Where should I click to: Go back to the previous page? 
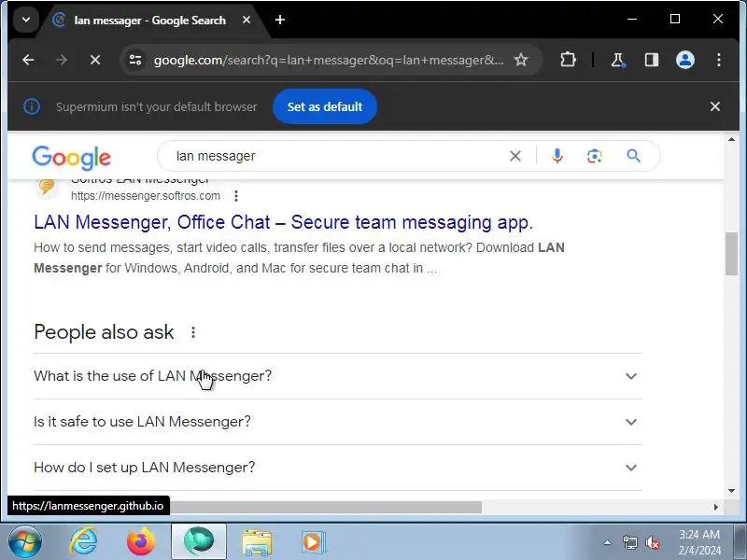coord(29,60)
